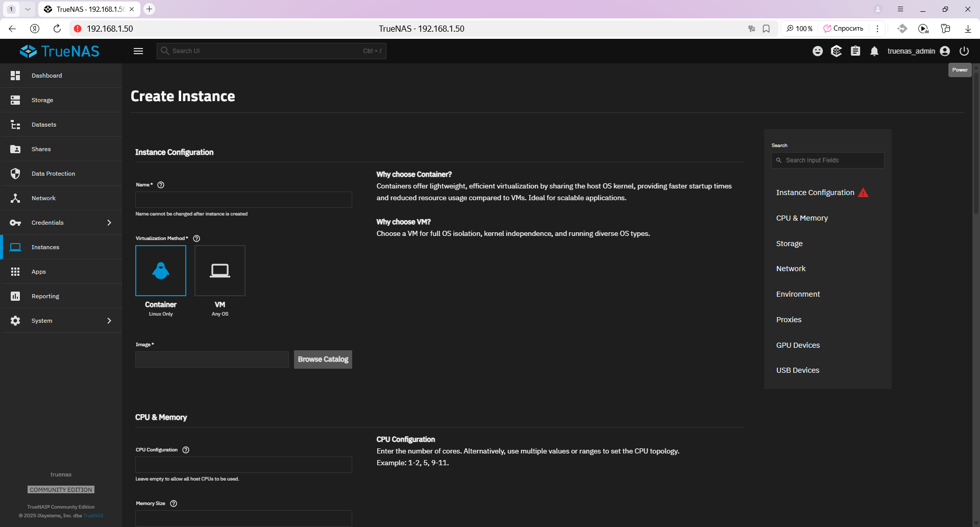This screenshot has width=980, height=527.
Task: Click the browser address bar URL
Action: click(110, 29)
